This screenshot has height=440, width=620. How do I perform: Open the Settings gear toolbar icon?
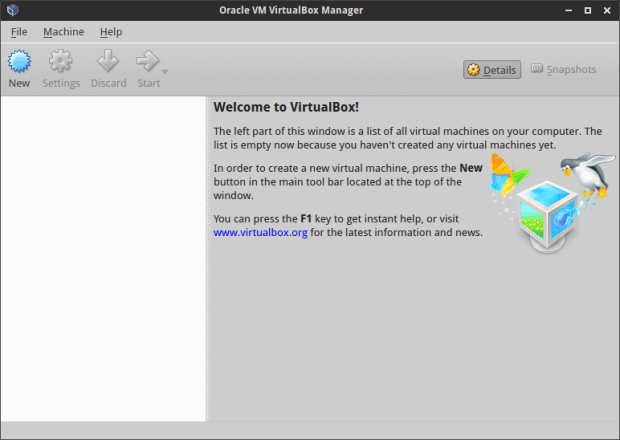60,61
